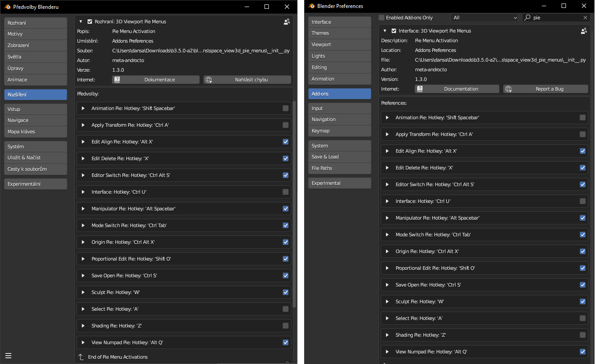Open Úpravy tab
Viewport: 595px width, 364px height.
coord(36,68)
